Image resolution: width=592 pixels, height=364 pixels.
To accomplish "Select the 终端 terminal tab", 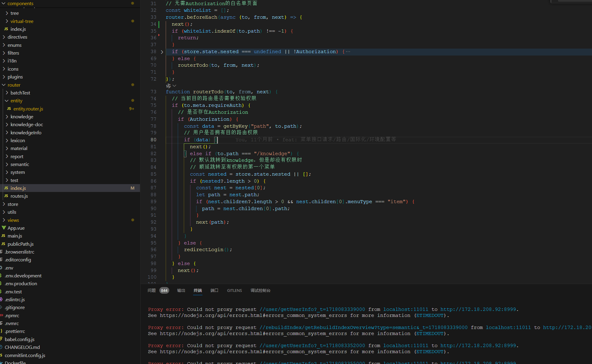I will click(198, 290).
